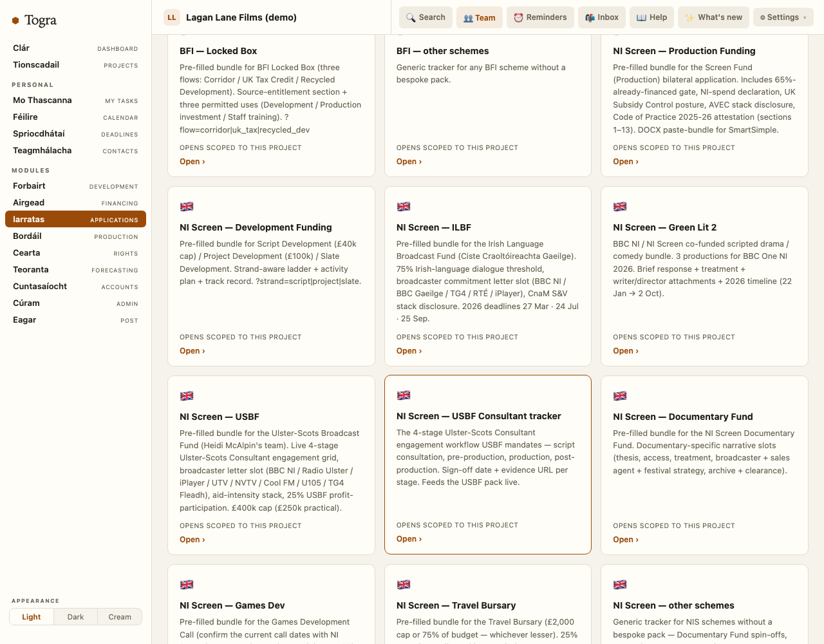Open Reminders with the alarm clock icon
This screenshot has height=644, width=824.
540,17
